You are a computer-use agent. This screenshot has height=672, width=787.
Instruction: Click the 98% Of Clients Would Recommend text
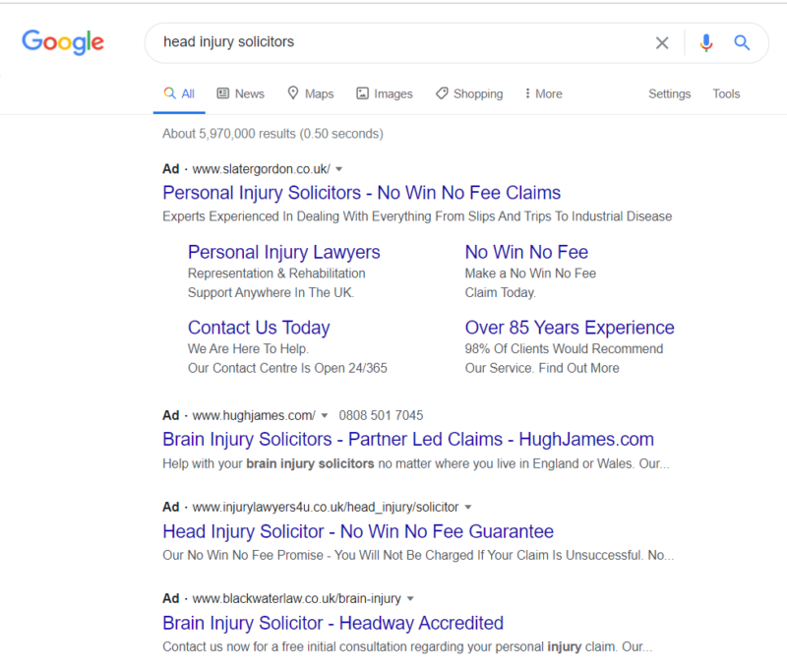click(x=564, y=348)
